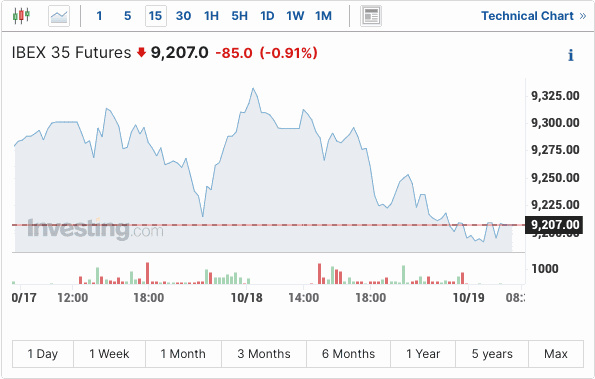Select the 15 minute interval
The image size is (595, 379).
(156, 16)
